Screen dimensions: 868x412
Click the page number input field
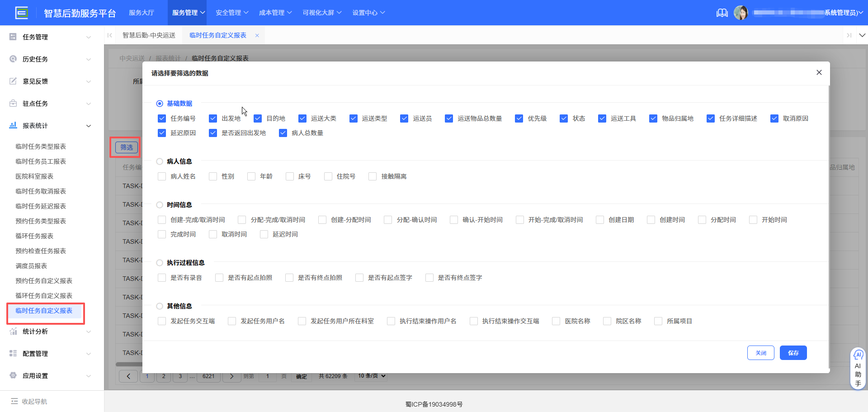(267, 376)
